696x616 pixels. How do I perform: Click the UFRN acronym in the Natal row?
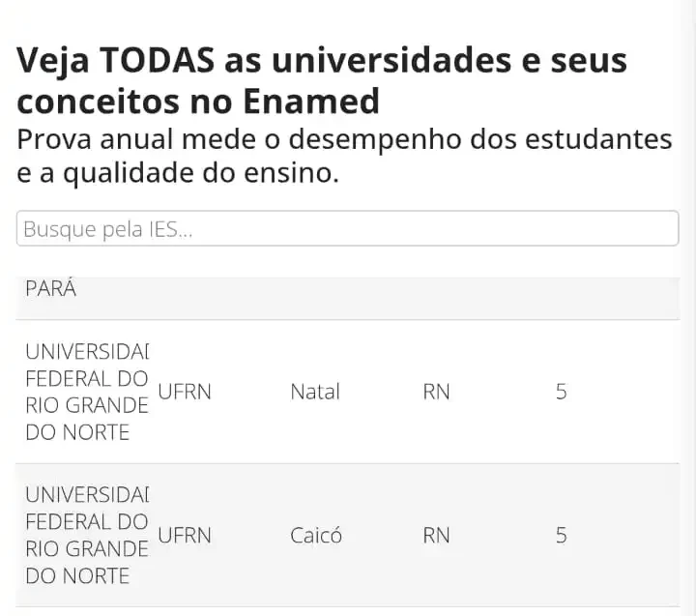[184, 393]
